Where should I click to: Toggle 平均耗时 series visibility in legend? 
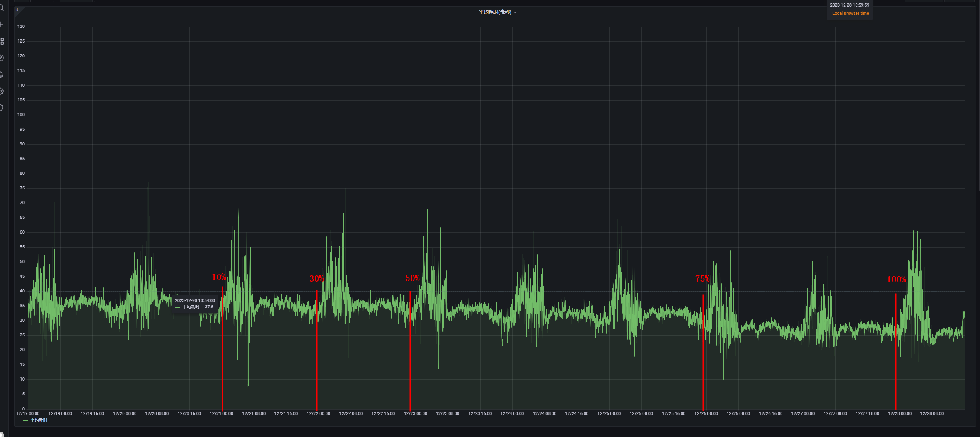click(x=39, y=420)
